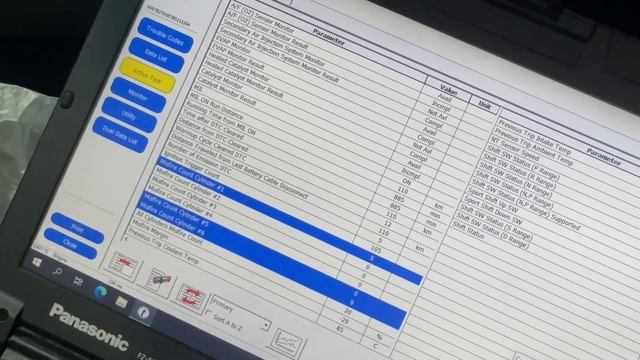Open the Primary list dropdown
Viewport: 640px width, 360px height.
coord(266,325)
